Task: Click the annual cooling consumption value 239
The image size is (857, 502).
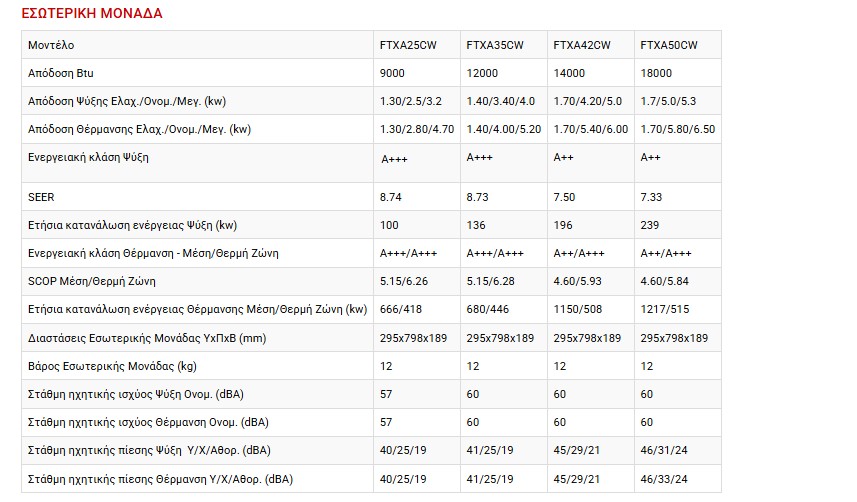Action: (649, 225)
